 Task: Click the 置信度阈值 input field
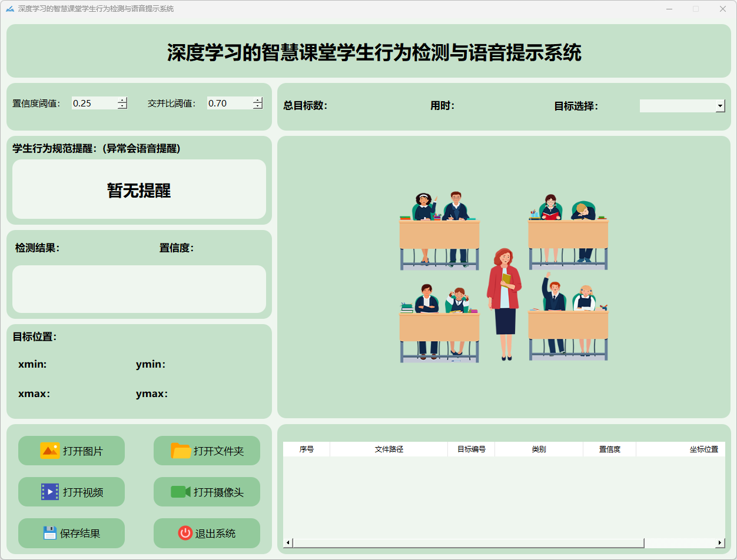coord(94,104)
